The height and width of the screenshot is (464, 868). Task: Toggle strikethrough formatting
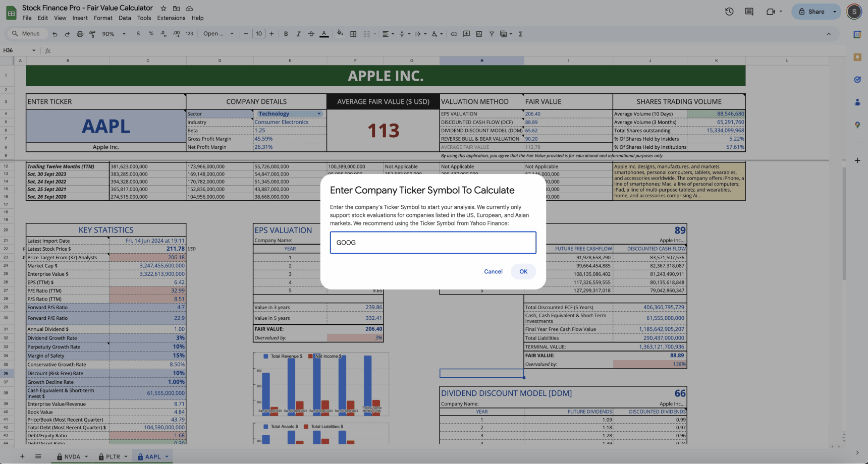tap(311, 34)
